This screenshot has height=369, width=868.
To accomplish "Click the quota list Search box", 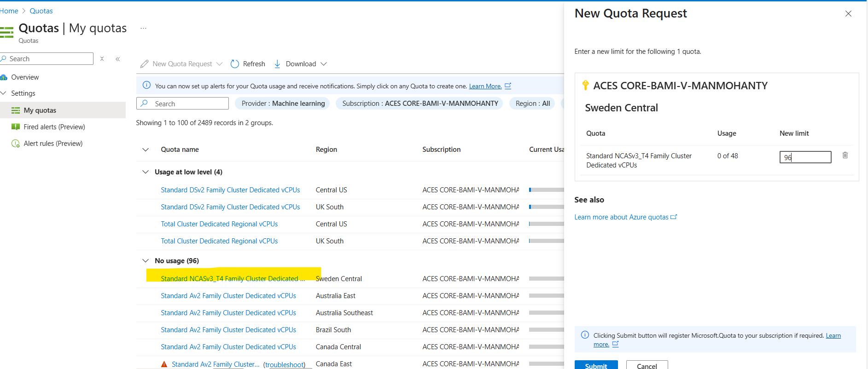I will pos(182,104).
